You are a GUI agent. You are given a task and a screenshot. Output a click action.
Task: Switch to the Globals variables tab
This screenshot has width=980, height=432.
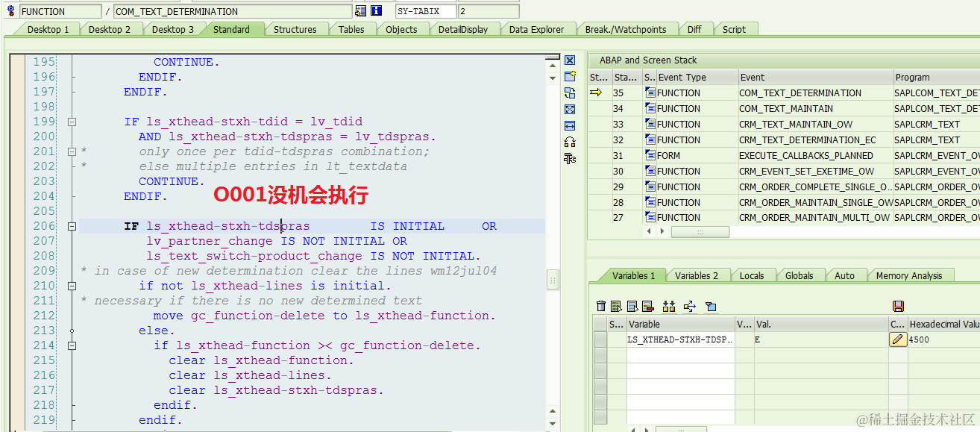click(x=800, y=275)
